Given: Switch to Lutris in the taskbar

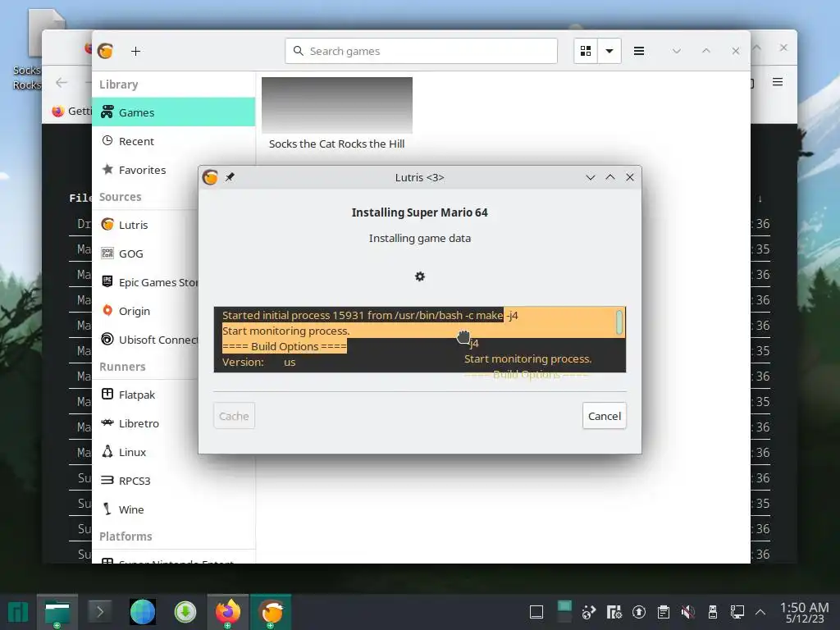Looking at the screenshot, I should click(x=271, y=612).
